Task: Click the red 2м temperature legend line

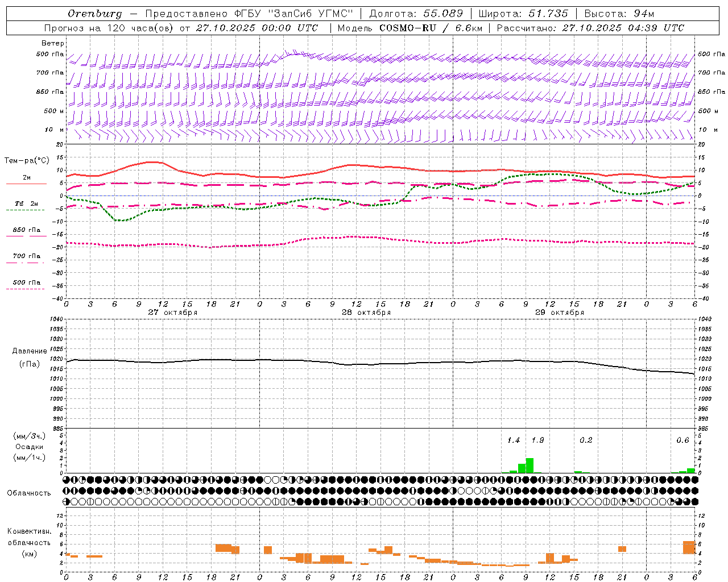Action: [26, 184]
